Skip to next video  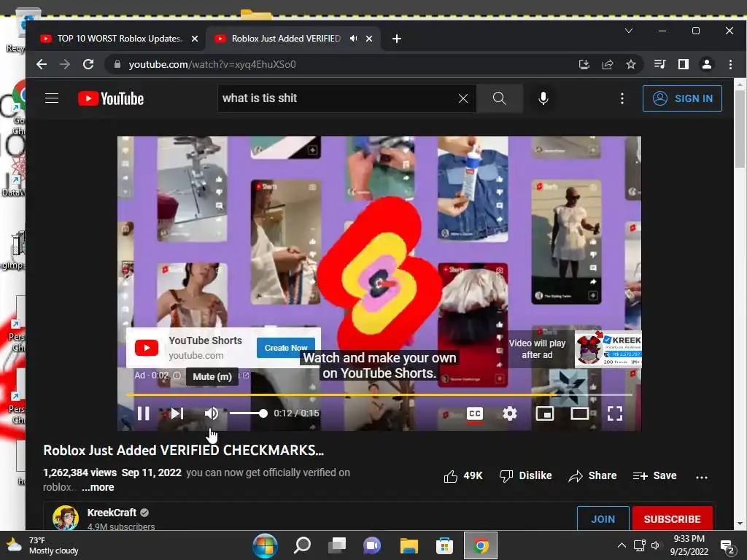pos(177,413)
